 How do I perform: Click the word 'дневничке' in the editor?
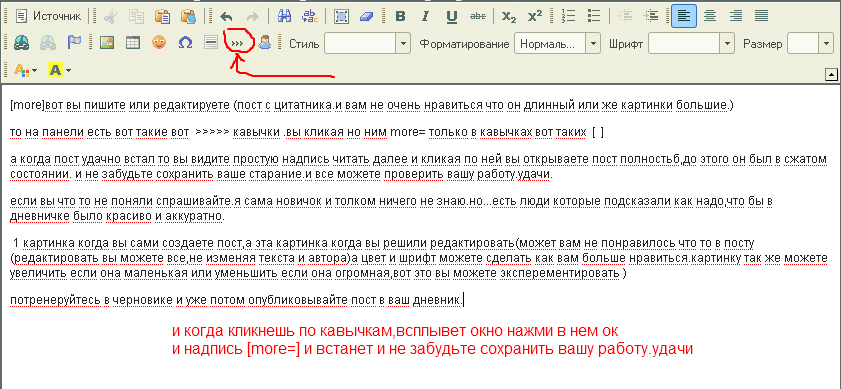point(39,217)
